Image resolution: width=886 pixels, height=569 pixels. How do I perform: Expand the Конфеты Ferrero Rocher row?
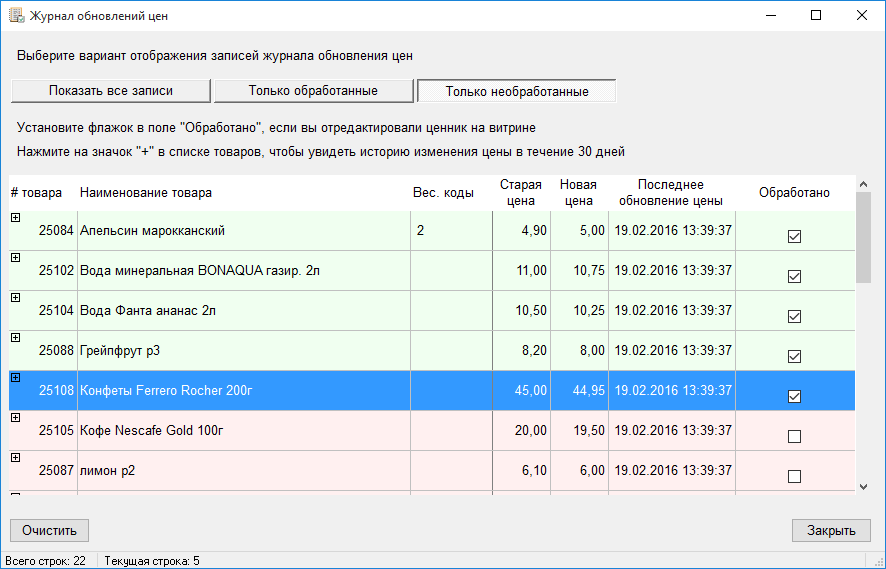click(x=15, y=377)
